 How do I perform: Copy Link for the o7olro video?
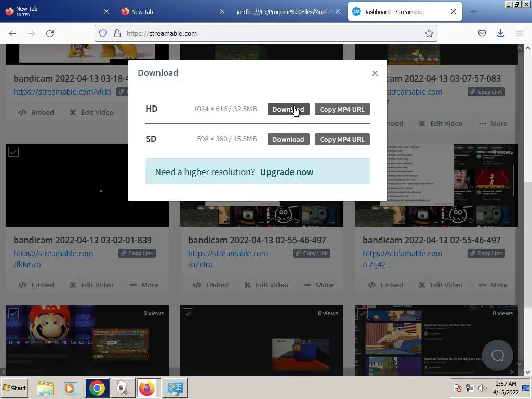[x=312, y=254]
